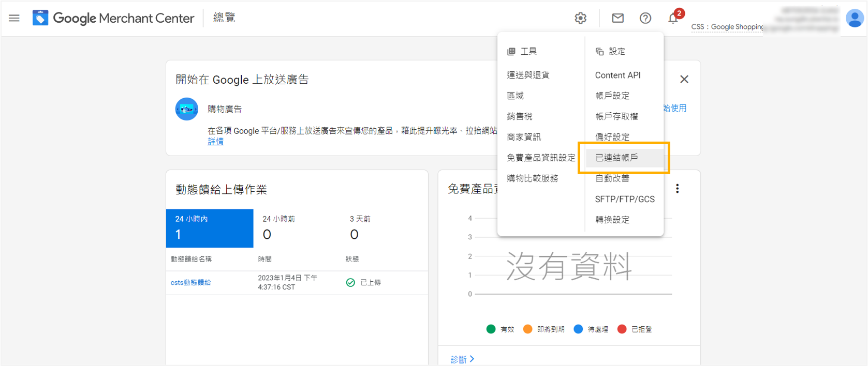Click the orange 即將到期 legend dot
The width and height of the screenshot is (868, 366).
point(527,329)
